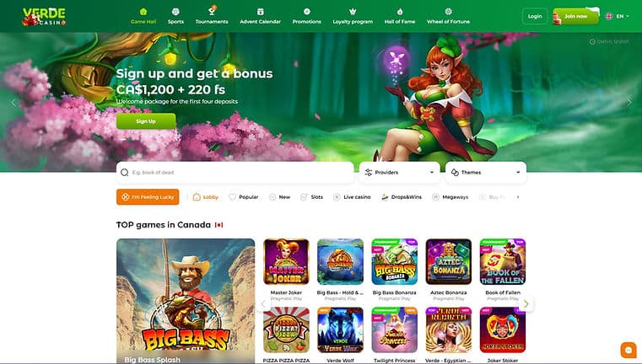Viewport: 642px width, 364px height.
Task: Show next top games with green arrow
Action: click(526, 304)
